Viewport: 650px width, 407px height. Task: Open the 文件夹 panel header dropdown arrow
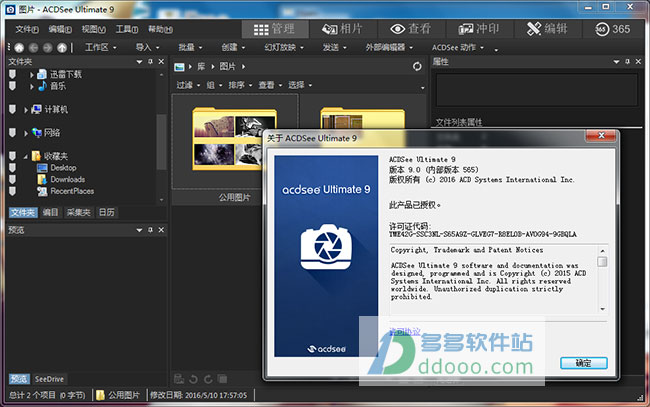coord(139,62)
